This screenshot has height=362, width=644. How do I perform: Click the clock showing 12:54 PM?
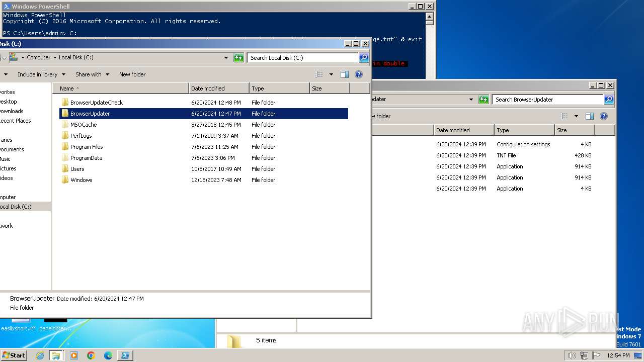point(618,355)
